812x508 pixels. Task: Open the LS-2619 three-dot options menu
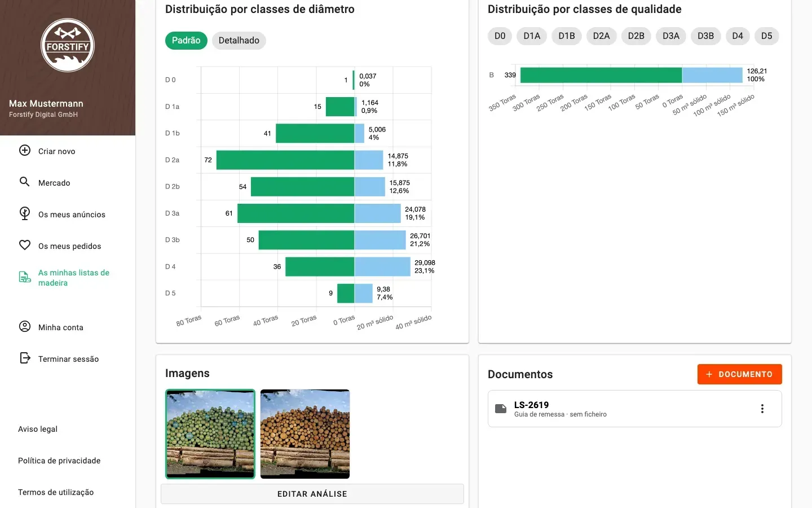click(x=762, y=409)
